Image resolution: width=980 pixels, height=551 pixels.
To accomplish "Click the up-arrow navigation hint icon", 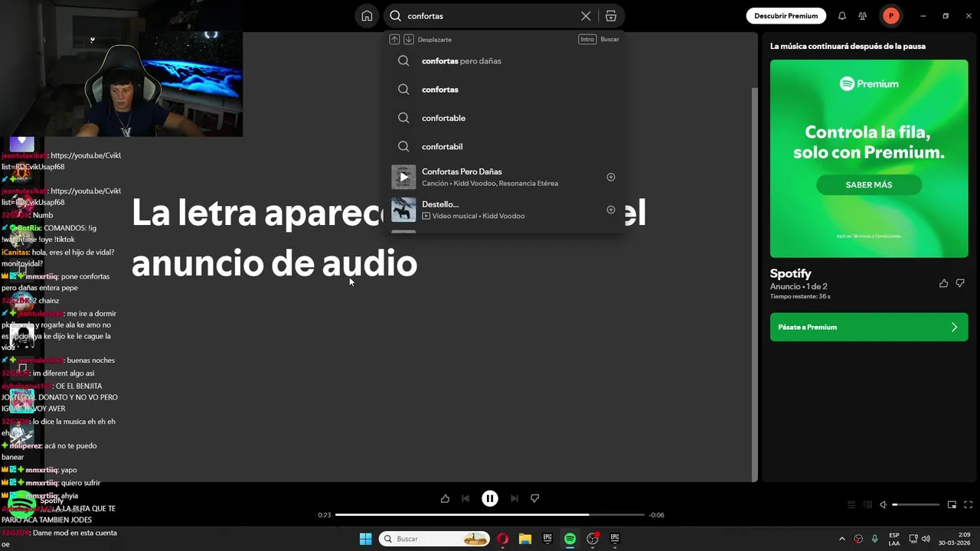I will point(394,39).
